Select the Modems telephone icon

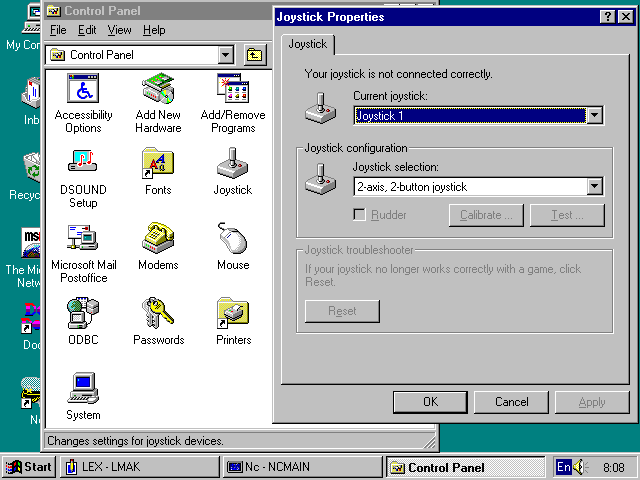click(x=158, y=238)
